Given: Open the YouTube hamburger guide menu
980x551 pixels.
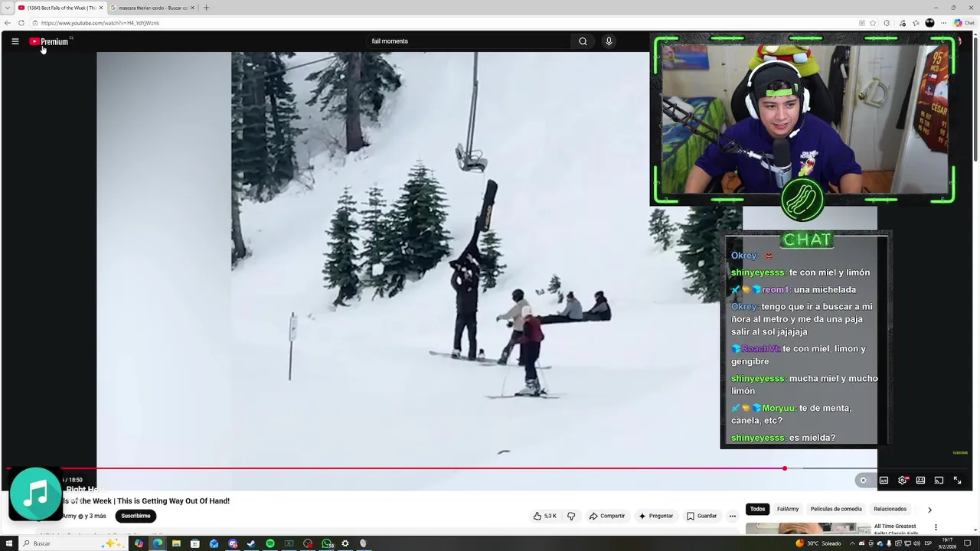Looking at the screenshot, I should tap(15, 41).
